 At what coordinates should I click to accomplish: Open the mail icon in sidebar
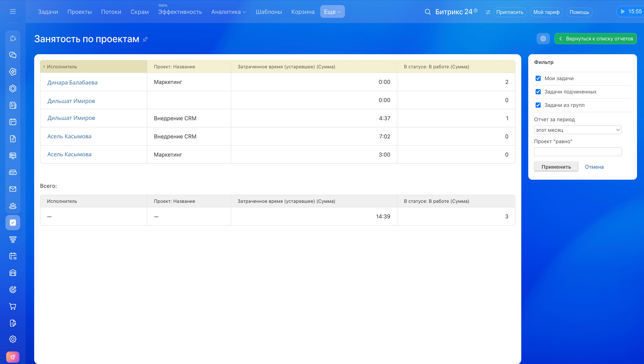coord(13,189)
